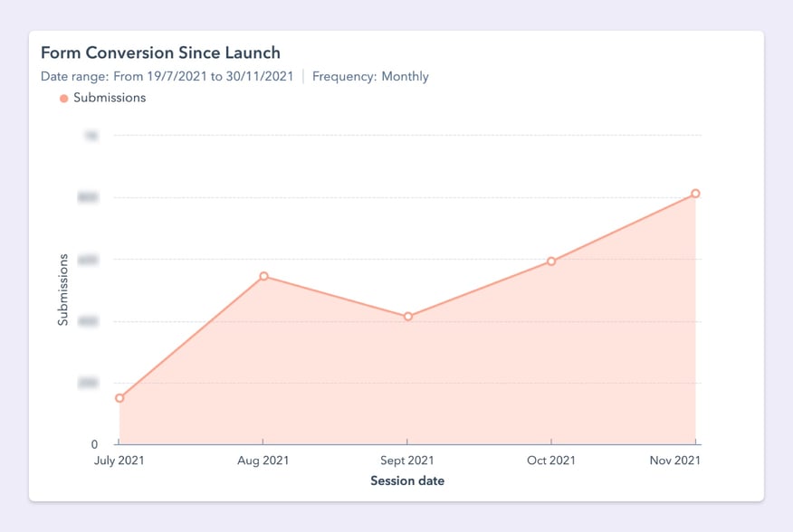Select the Aug 2021 data point
This screenshot has height=532, width=793.
tap(263, 276)
